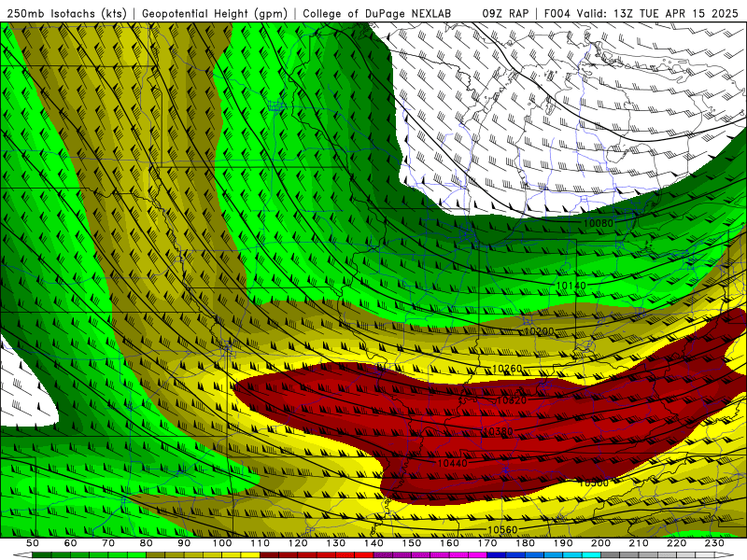Click the 'College of DuPage NEXLAB' label
The height and width of the screenshot is (560, 747).
pos(377,13)
